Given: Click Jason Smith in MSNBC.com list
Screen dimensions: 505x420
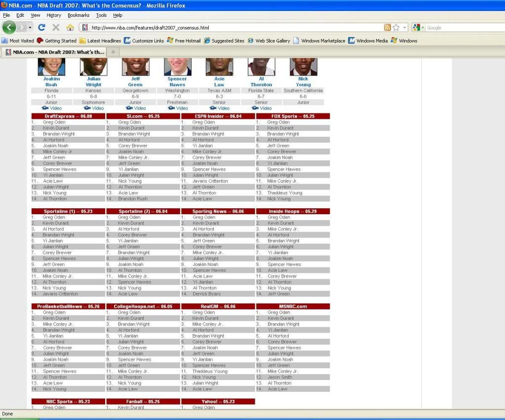Looking at the screenshot, I should pos(280,377).
